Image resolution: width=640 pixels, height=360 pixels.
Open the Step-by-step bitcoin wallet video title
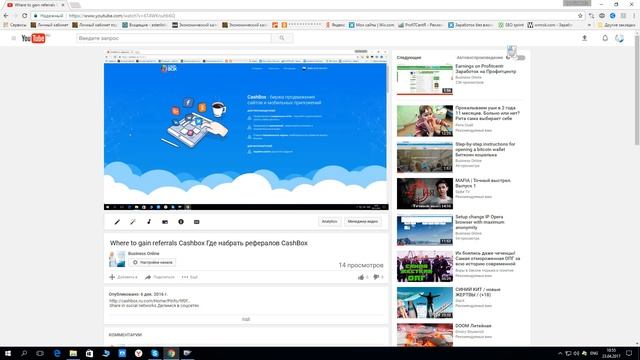(485, 149)
